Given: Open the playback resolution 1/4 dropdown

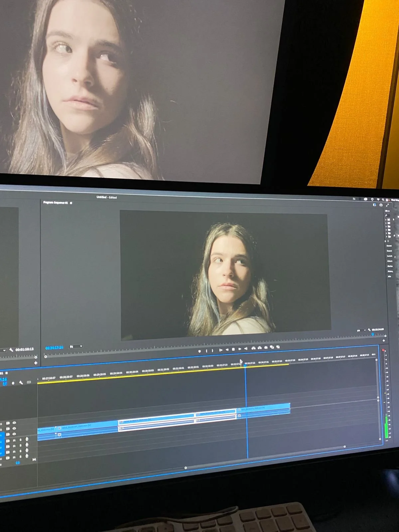Looking at the screenshot, I should pos(361,330).
